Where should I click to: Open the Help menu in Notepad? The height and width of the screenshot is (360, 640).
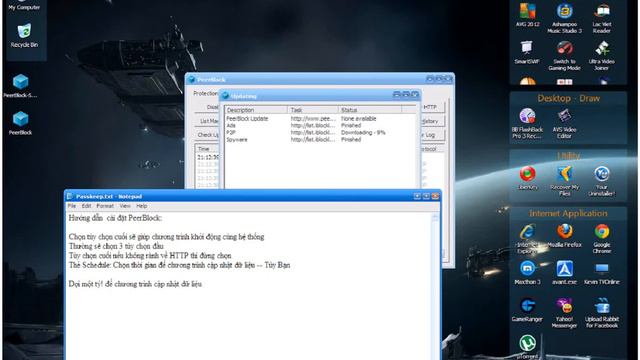(x=142, y=206)
